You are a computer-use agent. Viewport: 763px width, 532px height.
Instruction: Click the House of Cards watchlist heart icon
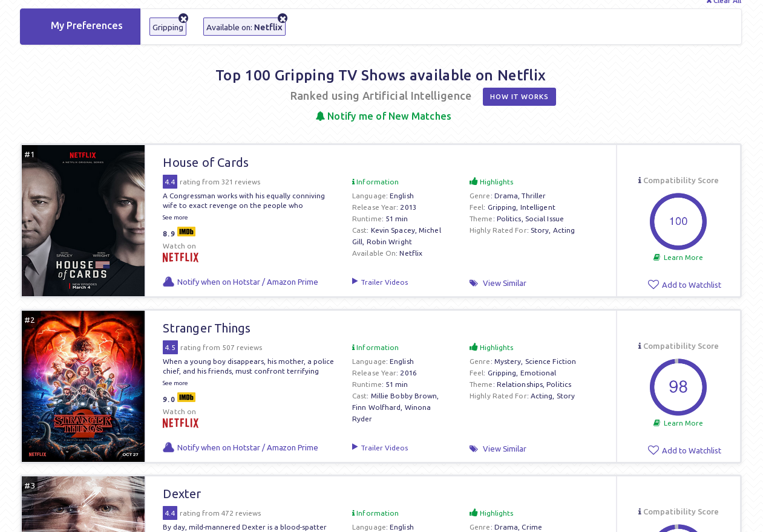point(653,285)
